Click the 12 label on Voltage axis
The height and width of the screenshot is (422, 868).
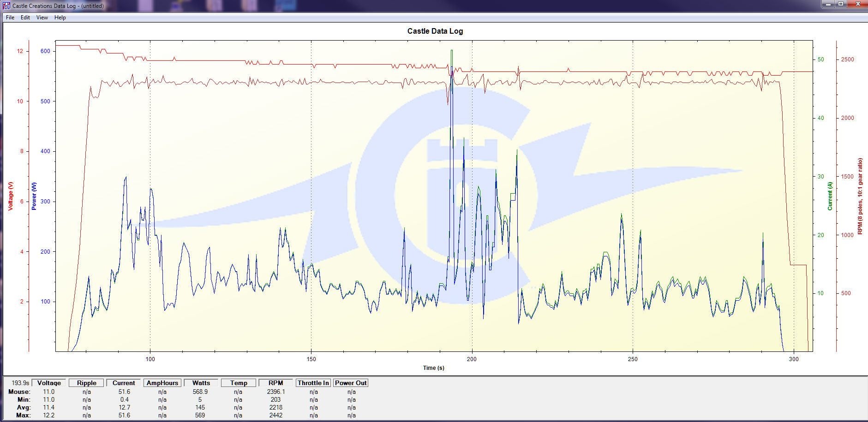20,51
